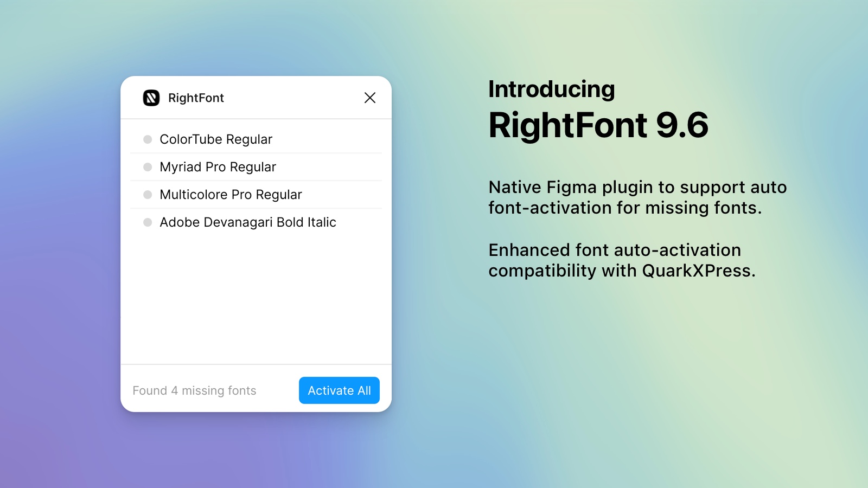This screenshot has width=868, height=488.
Task: Click the 'RightFont 9.6' headline
Action: click(598, 125)
